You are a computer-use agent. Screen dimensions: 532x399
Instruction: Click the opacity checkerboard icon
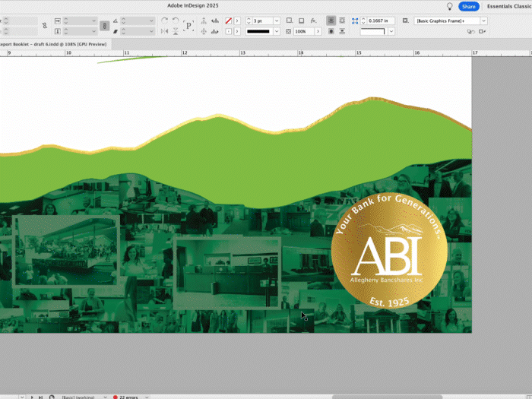click(288, 32)
